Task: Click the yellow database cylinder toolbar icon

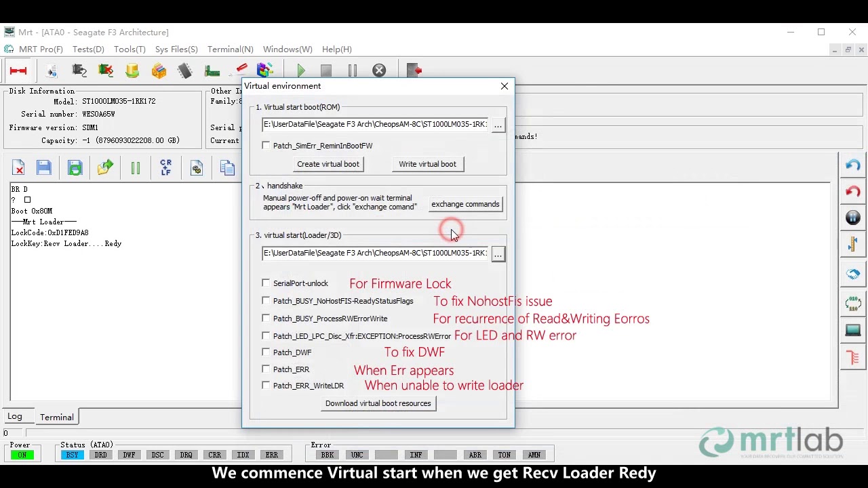Action: (x=132, y=70)
